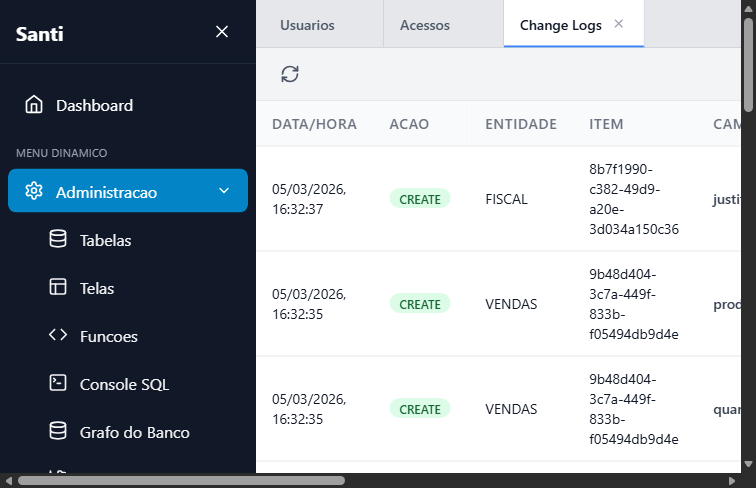Screen dimensions: 756x488
Task: Open Dashboard from the sidebar
Action: click(x=128, y=105)
